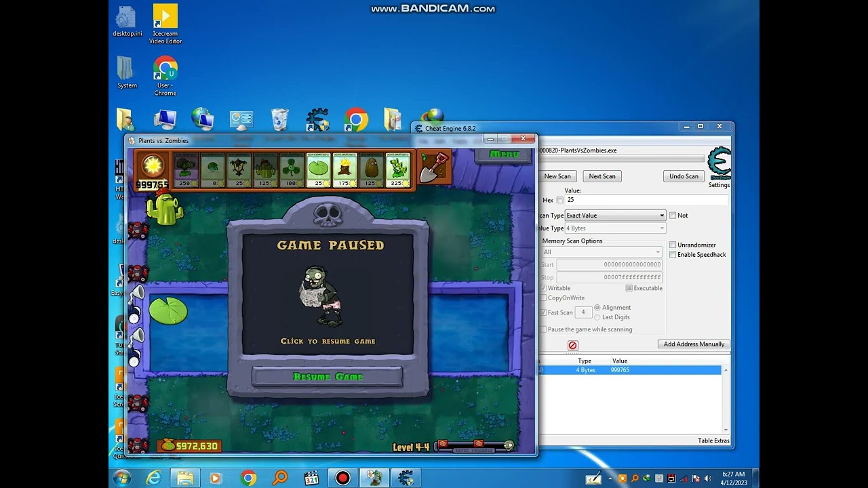
Task: Select the Blover seed packet costing 100
Action: point(292,170)
